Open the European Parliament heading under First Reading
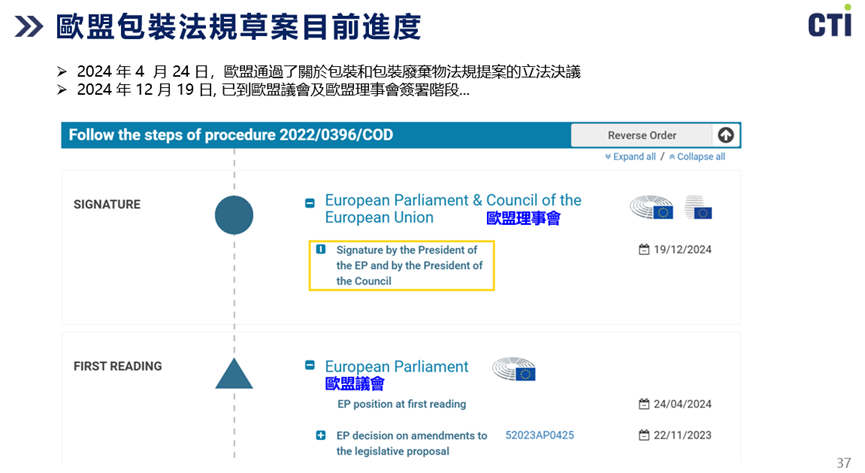 pos(397,366)
